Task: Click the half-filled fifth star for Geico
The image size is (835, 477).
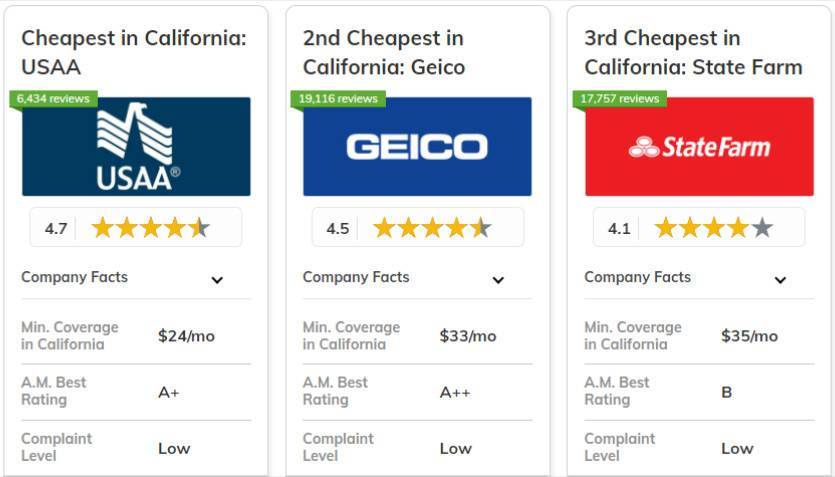Action: [x=481, y=228]
